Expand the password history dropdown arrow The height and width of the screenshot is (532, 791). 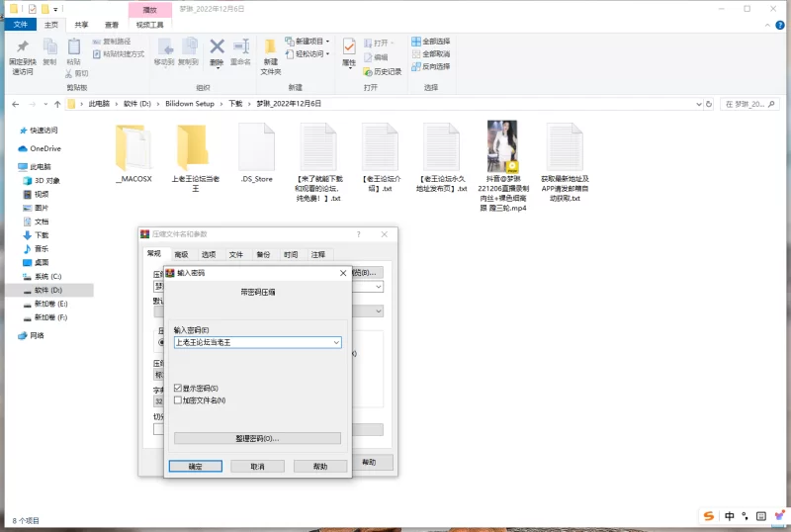(x=336, y=342)
